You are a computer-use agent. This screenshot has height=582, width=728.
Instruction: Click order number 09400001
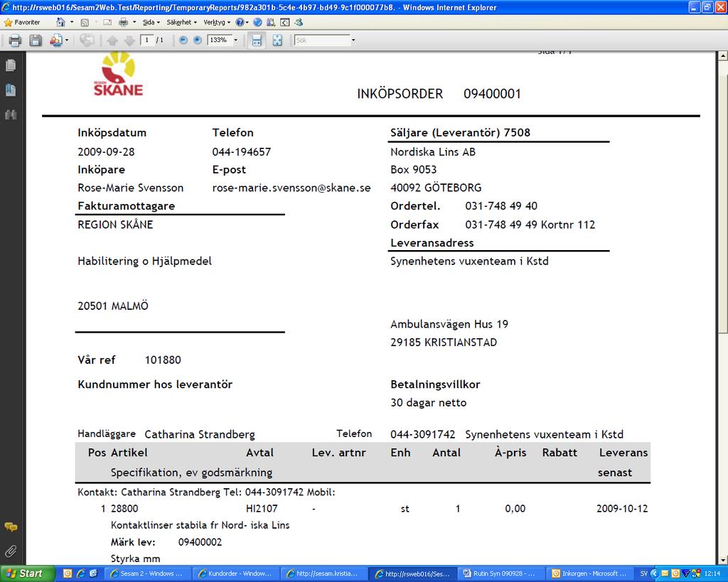(x=492, y=95)
